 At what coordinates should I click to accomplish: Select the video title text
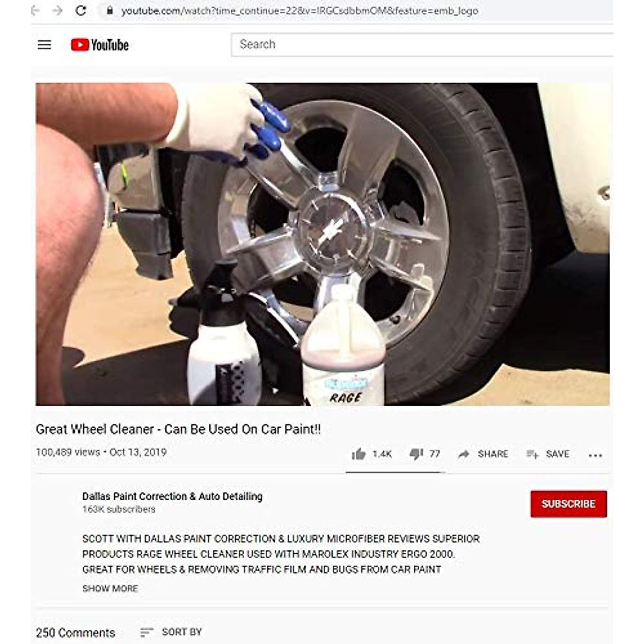click(178, 429)
